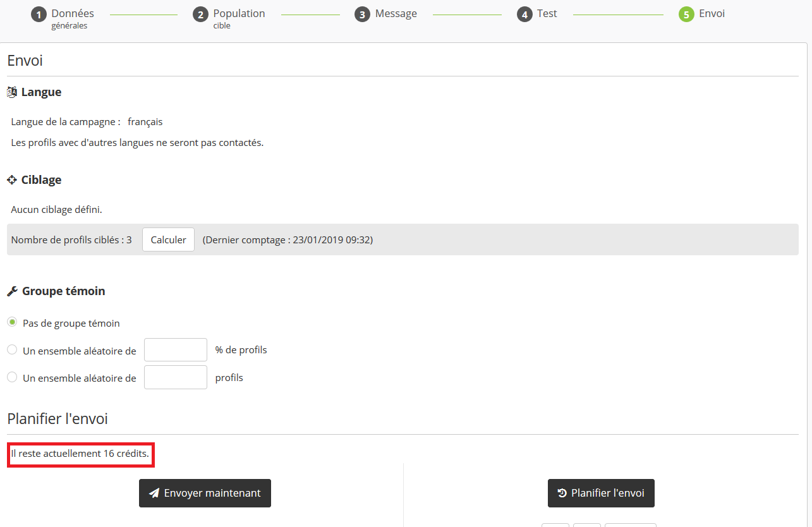Image resolution: width=812 pixels, height=527 pixels.
Task: Click the remaining 16 crédits text
Action: (x=80, y=454)
